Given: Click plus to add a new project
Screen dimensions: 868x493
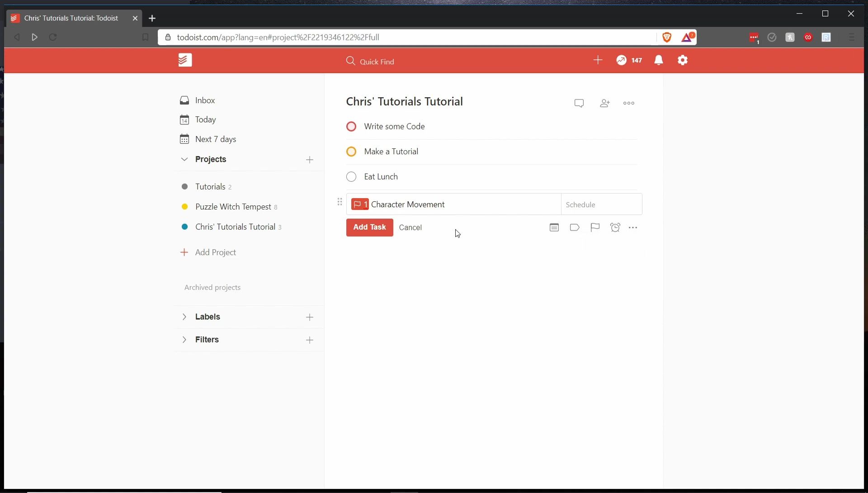Looking at the screenshot, I should click(310, 160).
